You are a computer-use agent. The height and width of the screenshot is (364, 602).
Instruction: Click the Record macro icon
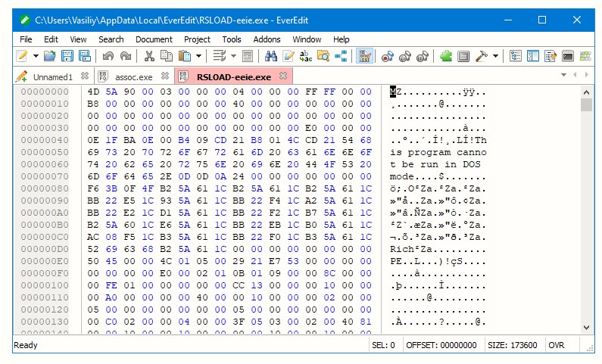pos(388,57)
